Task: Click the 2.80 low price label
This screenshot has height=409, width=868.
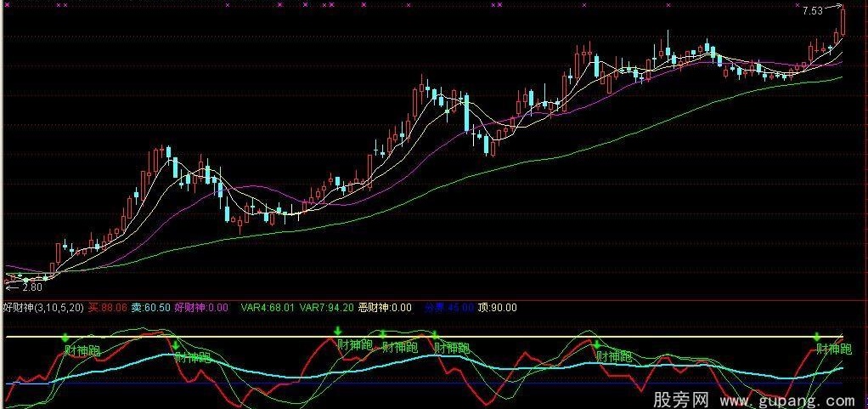Action: click(32, 287)
